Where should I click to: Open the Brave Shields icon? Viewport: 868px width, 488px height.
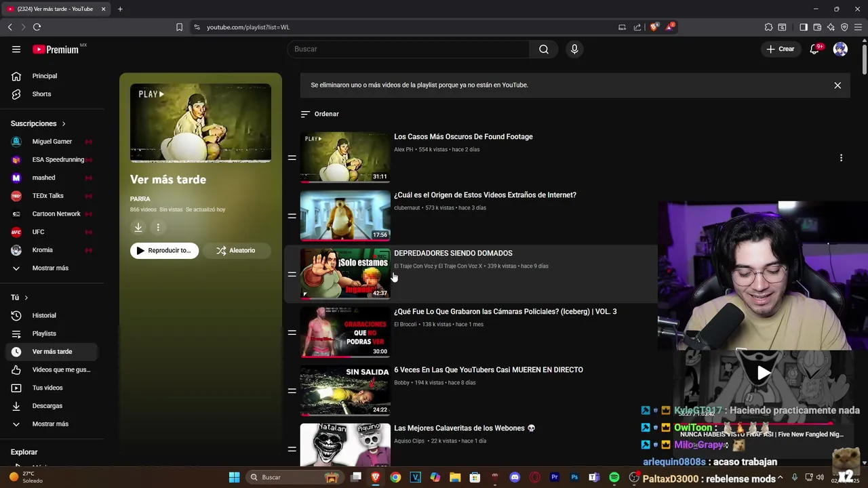click(x=654, y=27)
